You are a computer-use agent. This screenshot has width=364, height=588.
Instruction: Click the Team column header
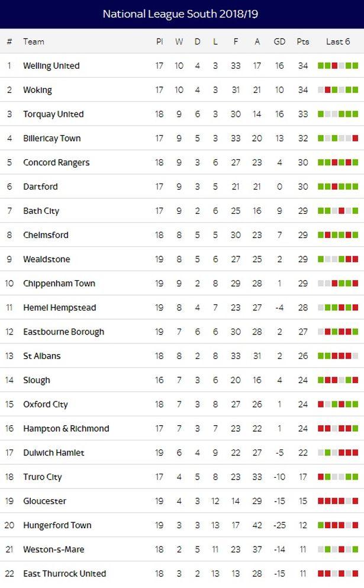[34, 41]
